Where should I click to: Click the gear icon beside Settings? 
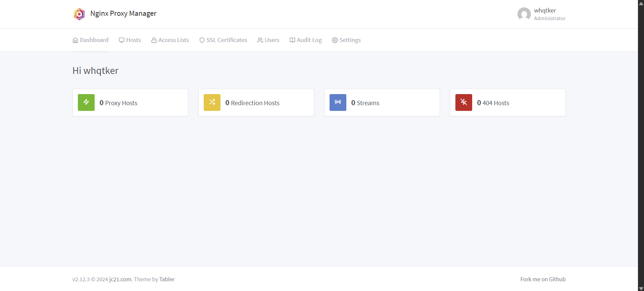pyautogui.click(x=335, y=40)
